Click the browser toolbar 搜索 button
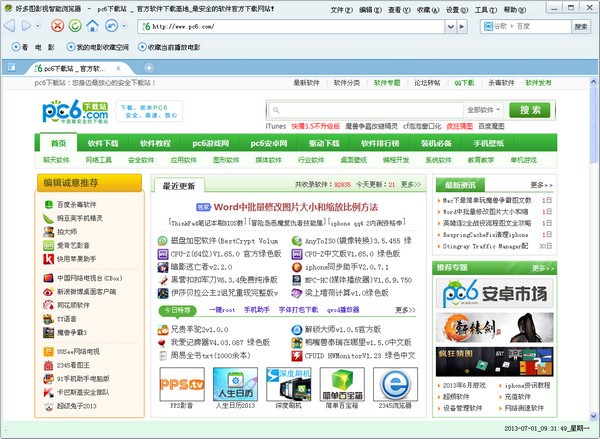This screenshot has width=600, height=439. [x=581, y=26]
